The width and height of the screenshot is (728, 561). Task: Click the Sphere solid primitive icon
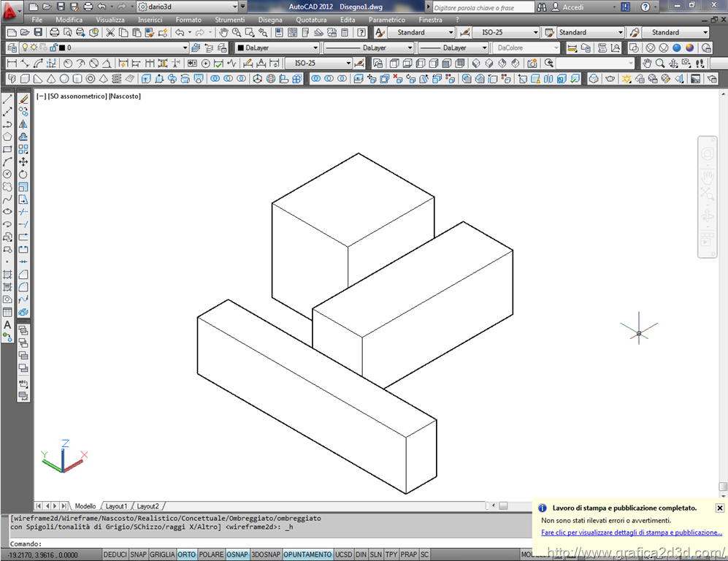coord(64,79)
